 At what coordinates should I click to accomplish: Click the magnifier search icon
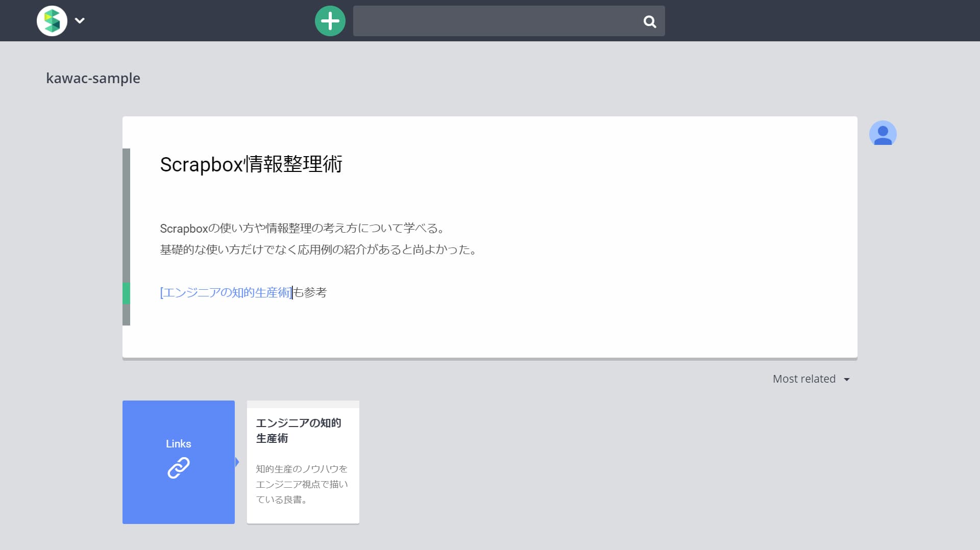click(x=650, y=21)
